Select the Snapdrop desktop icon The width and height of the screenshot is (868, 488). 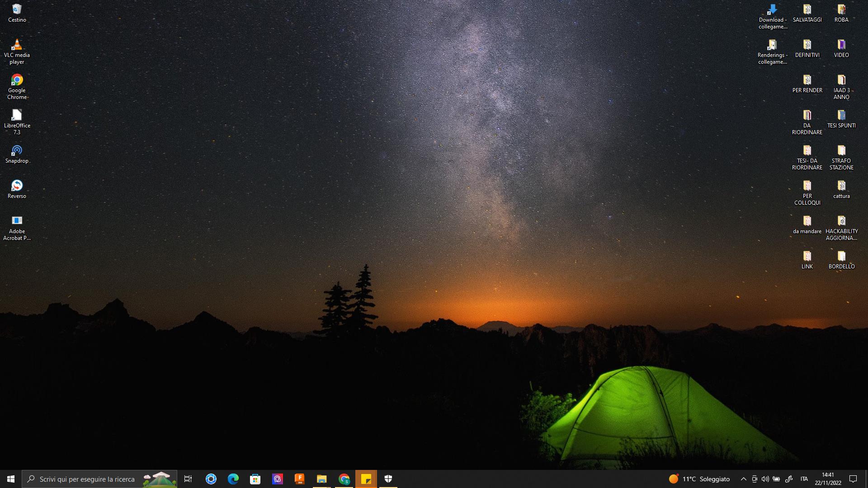17,151
